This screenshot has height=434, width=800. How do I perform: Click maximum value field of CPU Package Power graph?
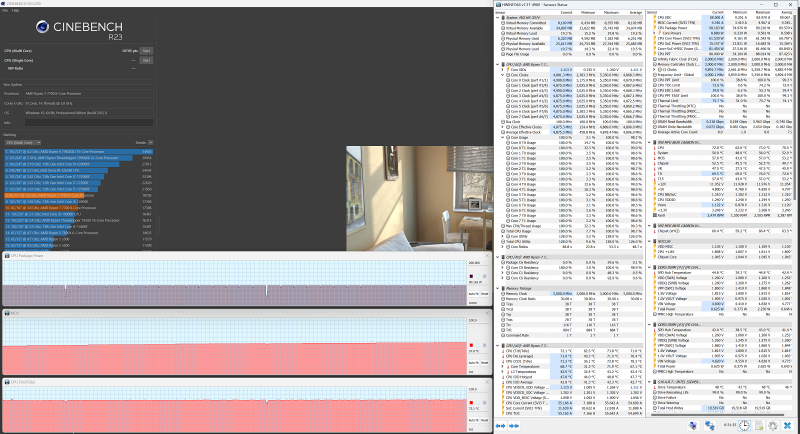click(478, 263)
